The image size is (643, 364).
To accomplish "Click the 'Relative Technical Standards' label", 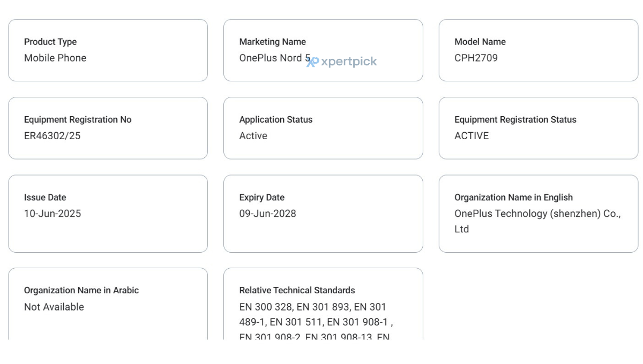I will click(297, 290).
